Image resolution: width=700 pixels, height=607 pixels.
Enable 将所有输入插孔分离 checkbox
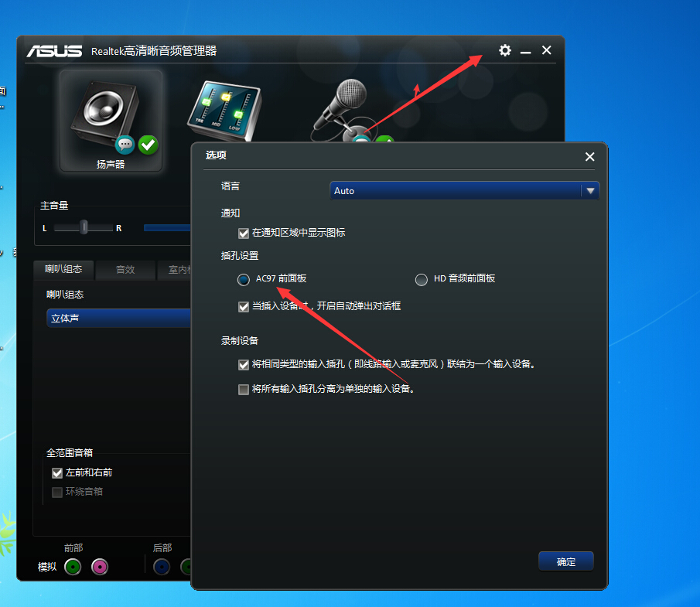click(244, 390)
